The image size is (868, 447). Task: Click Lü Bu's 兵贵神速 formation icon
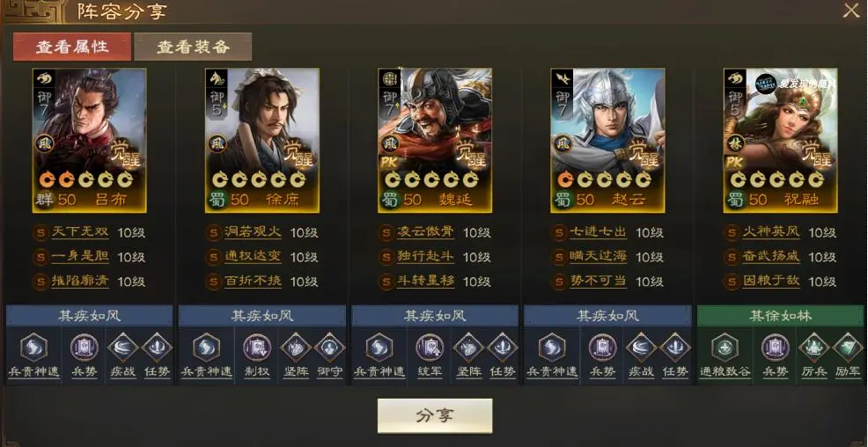click(34, 348)
